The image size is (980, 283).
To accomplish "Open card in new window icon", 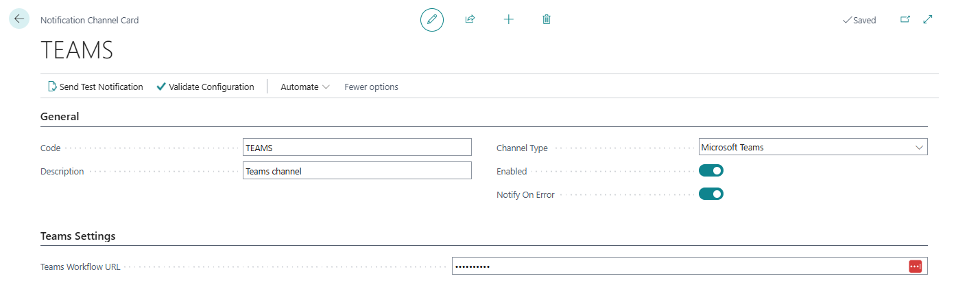I will pos(905,20).
